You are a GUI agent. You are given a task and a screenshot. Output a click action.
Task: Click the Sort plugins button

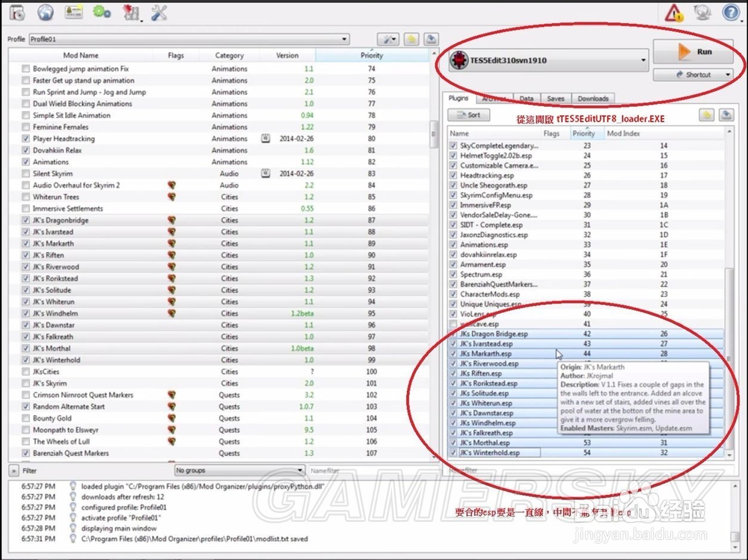(x=468, y=115)
